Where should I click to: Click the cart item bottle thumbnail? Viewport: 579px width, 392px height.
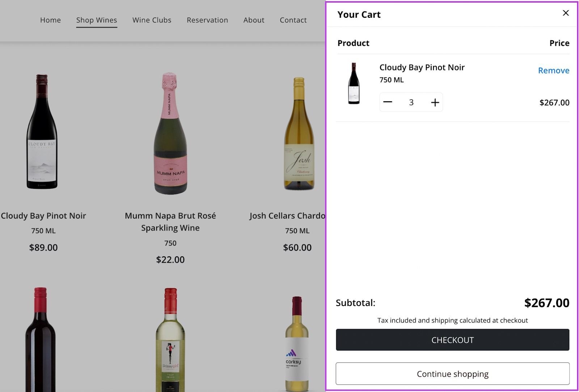354,84
